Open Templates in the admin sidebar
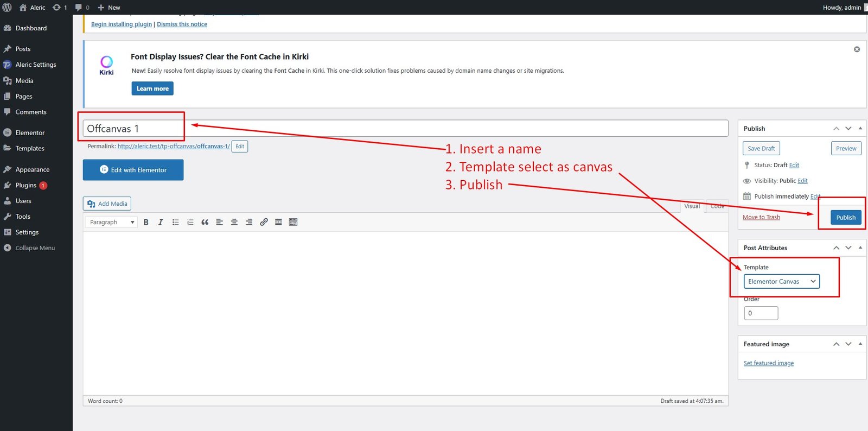This screenshot has height=431, width=868. tap(30, 148)
